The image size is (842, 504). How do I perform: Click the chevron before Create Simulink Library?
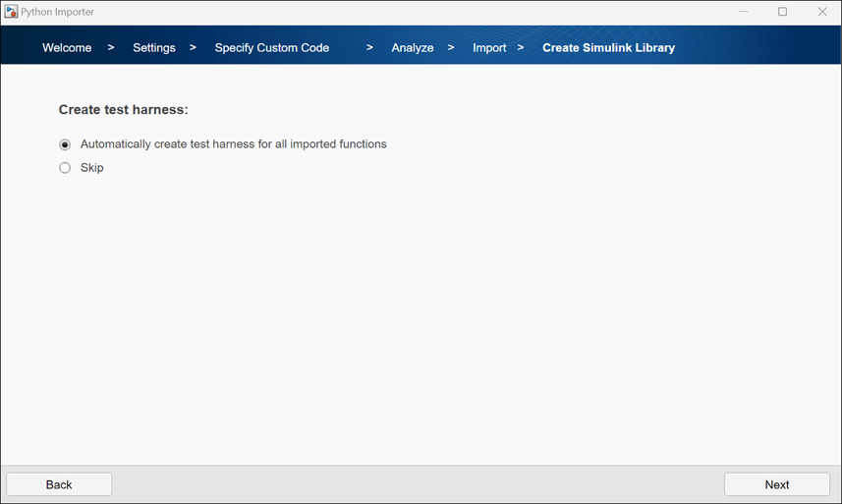point(521,47)
